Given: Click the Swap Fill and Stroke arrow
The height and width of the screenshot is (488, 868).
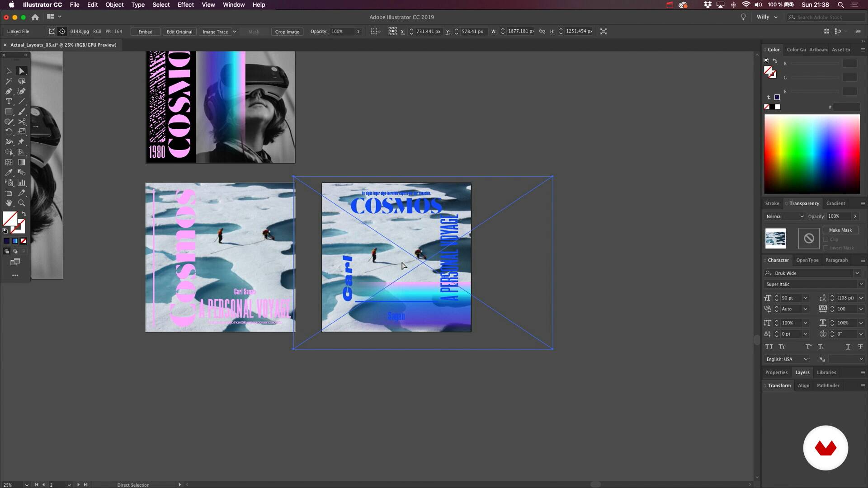Looking at the screenshot, I should point(24,214).
